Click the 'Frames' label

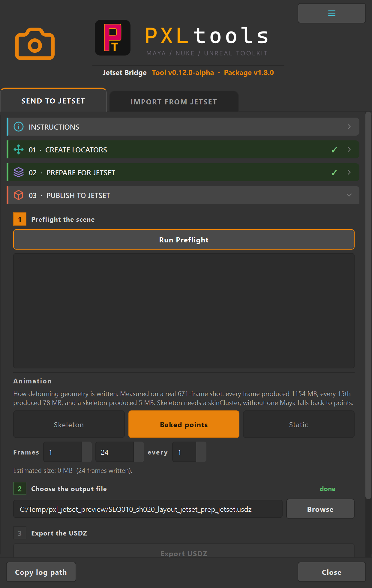tap(26, 452)
